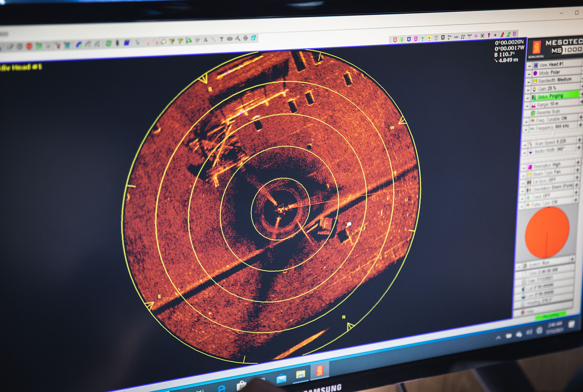Select the yellow marker number 6
The height and width of the screenshot is (392, 583).
point(429,38)
